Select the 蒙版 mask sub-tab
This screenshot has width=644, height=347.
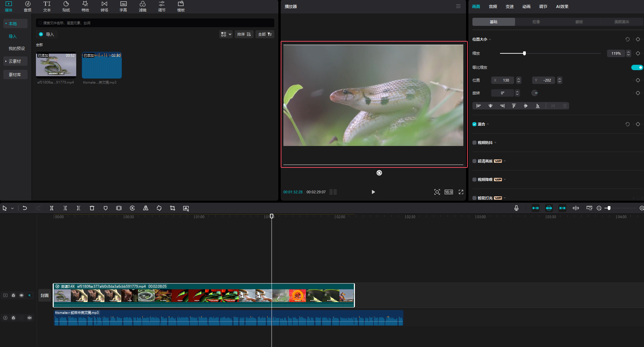click(x=579, y=22)
